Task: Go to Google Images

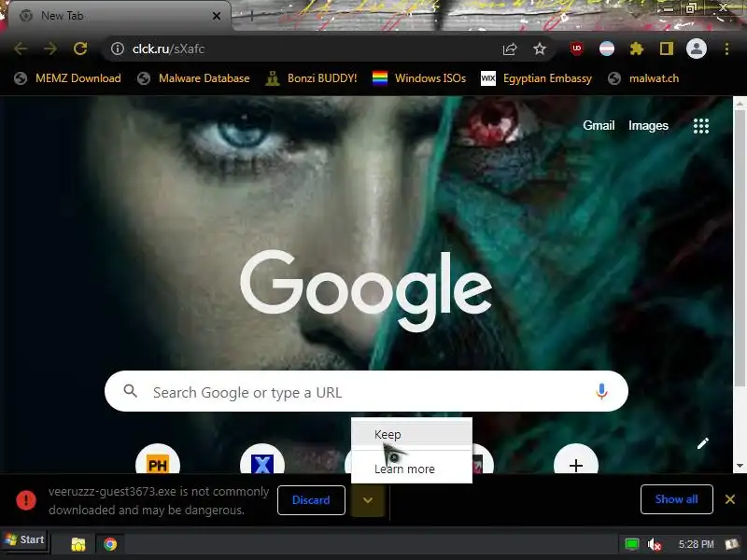Action: pos(648,125)
